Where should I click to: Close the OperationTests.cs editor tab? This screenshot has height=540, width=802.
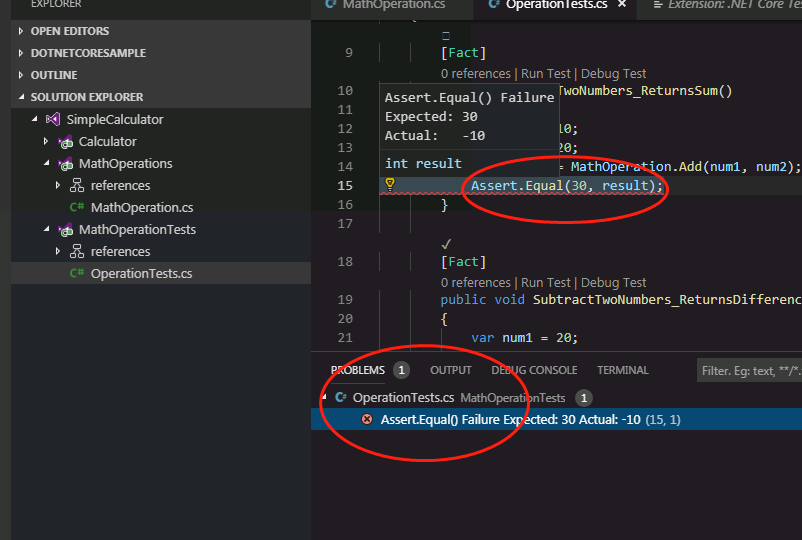[x=622, y=4]
